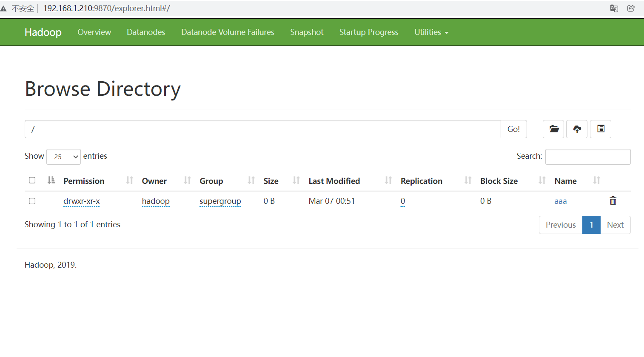The width and height of the screenshot is (644, 357).
Task: Click the Go! button
Action: pos(513,129)
